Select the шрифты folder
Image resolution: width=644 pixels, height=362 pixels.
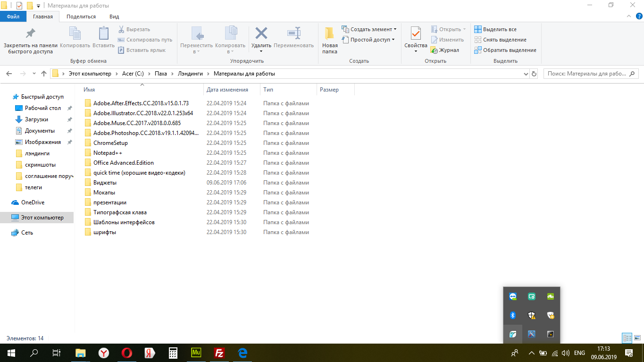click(x=105, y=232)
